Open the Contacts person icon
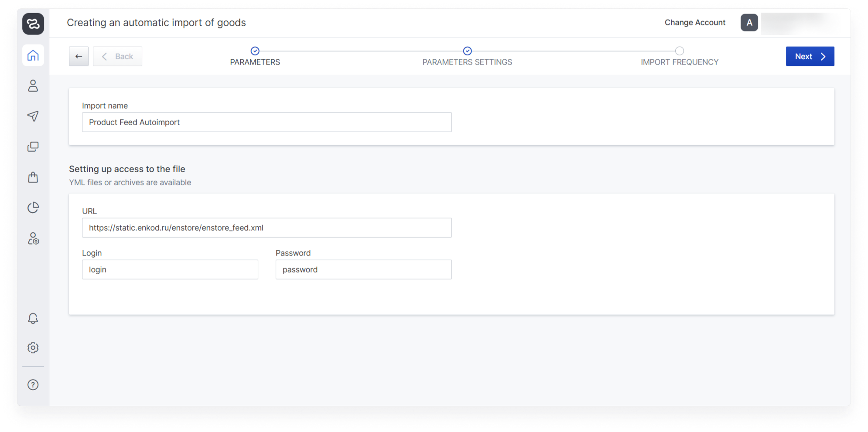 click(33, 86)
